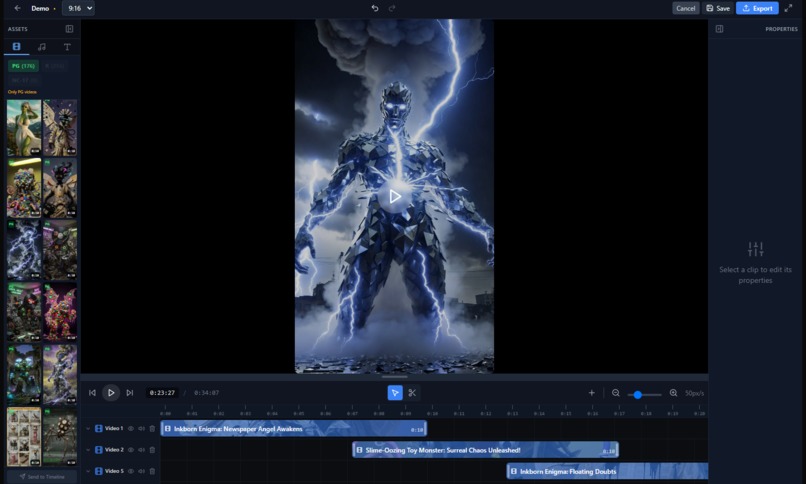806x484 pixels.
Task: Select the spider creature thumbnail
Action: coord(60,437)
